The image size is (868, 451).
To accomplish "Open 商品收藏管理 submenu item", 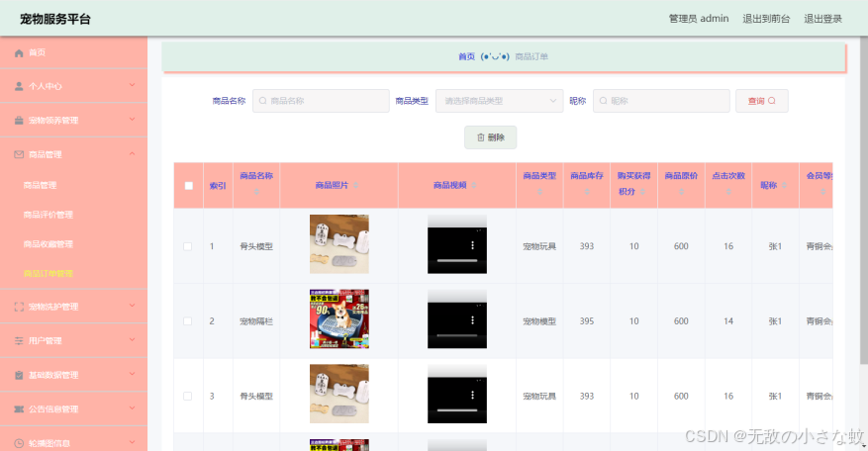I will [x=48, y=244].
